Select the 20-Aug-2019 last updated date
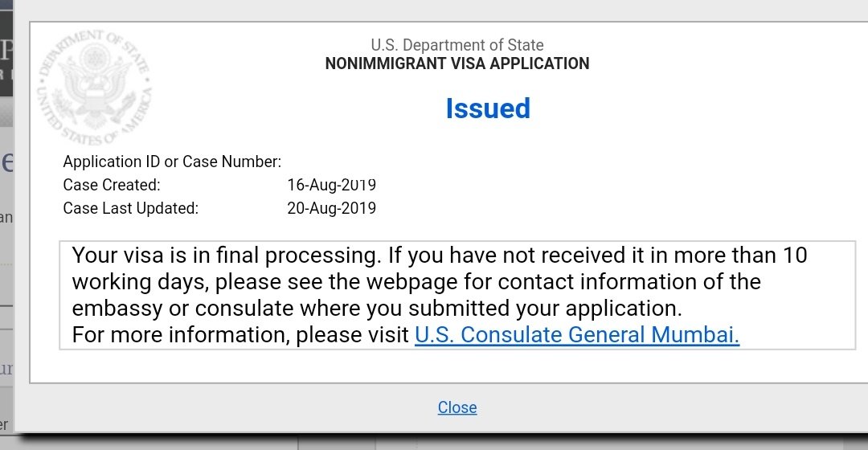 [332, 208]
